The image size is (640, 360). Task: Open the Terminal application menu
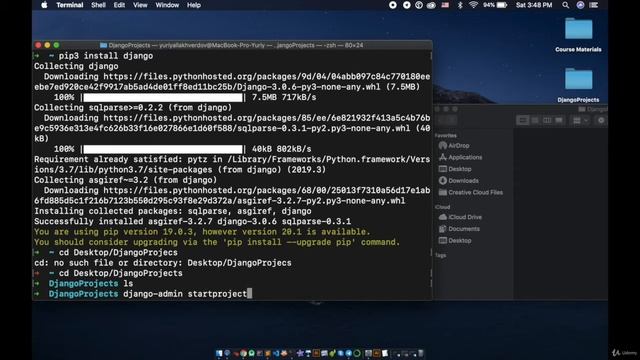point(70,5)
